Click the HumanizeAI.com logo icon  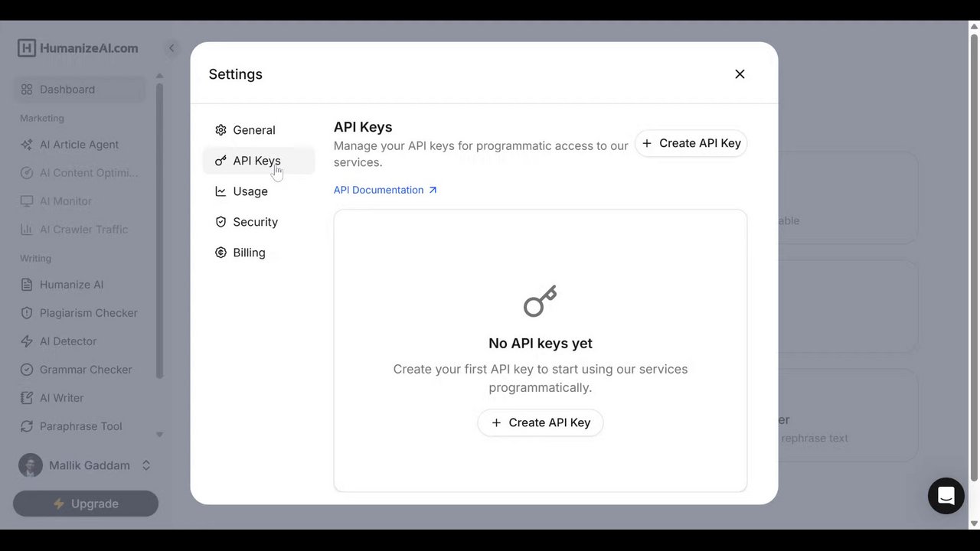(x=27, y=48)
